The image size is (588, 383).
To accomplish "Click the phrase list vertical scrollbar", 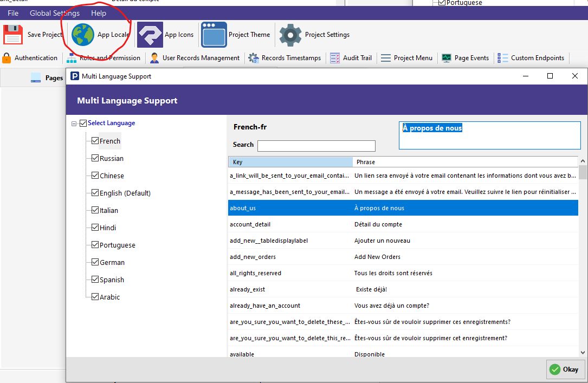I will coord(583,260).
